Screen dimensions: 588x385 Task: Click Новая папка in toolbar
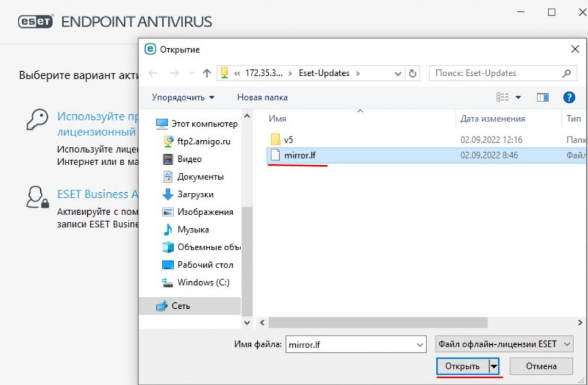262,98
